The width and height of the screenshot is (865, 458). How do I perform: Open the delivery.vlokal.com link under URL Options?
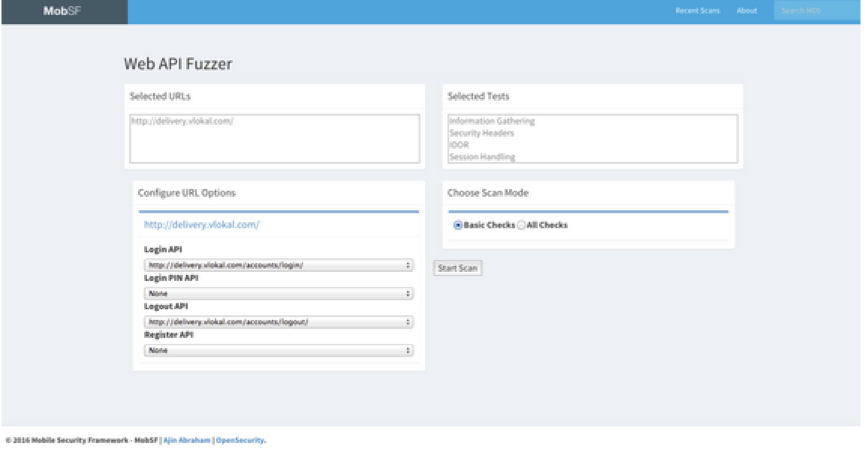201,225
